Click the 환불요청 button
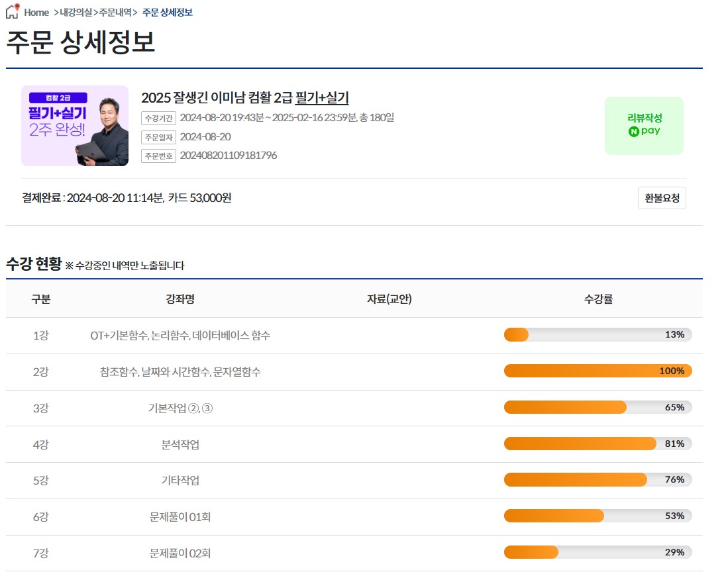728x572 pixels. click(x=661, y=198)
